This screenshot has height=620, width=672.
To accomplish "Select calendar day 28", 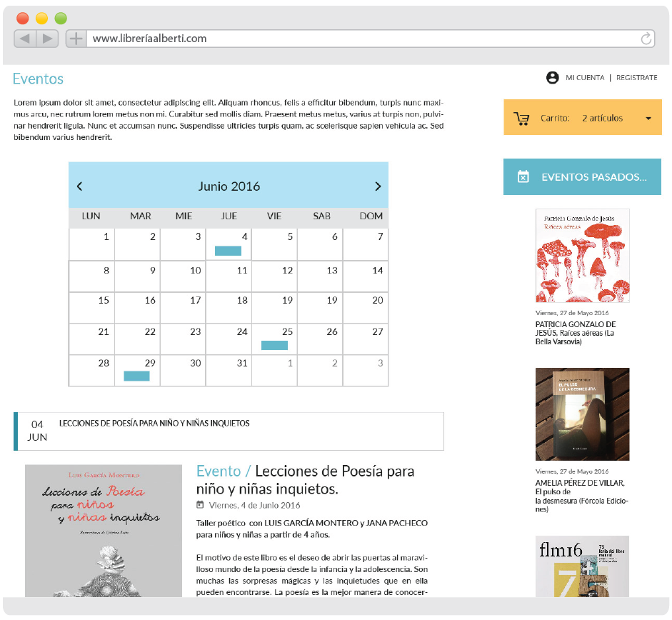I will click(x=91, y=371).
